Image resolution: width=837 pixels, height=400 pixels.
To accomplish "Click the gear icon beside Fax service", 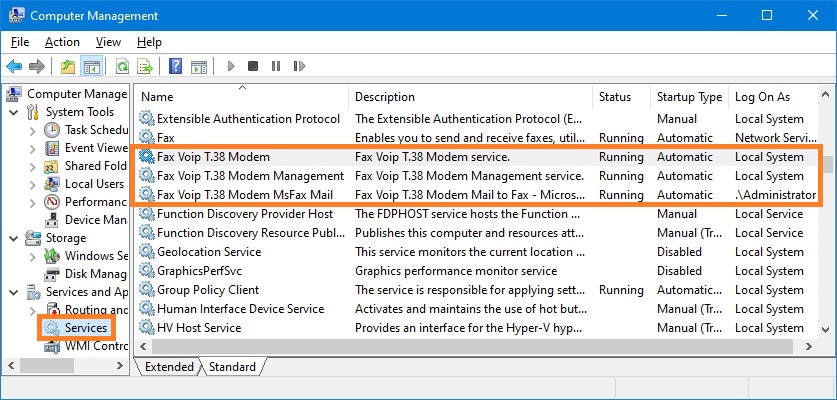I will pyautogui.click(x=146, y=138).
